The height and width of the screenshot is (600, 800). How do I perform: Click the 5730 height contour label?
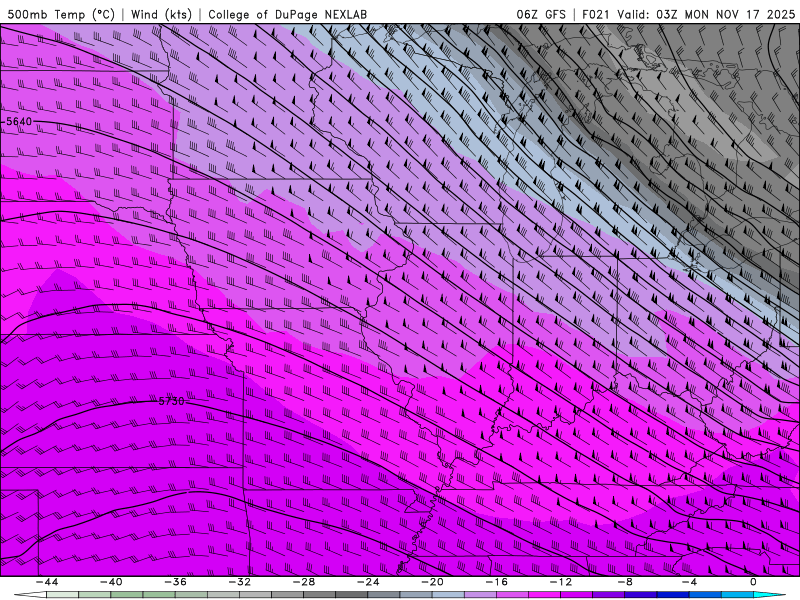[171, 401]
